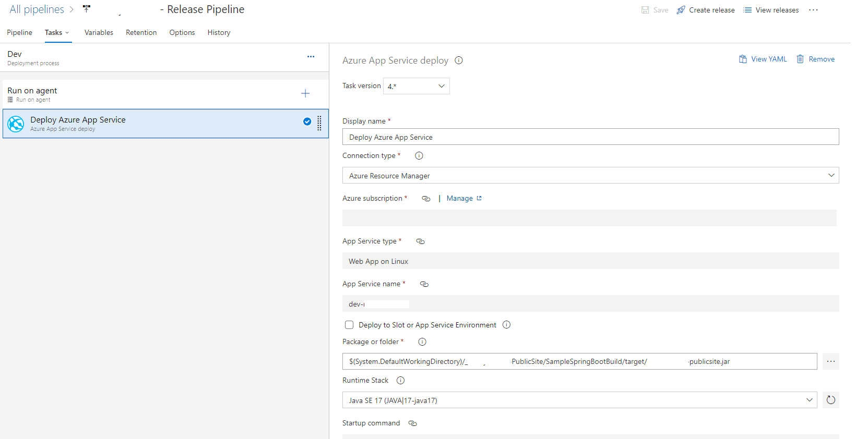Switch to the Pipeline tab
Screen dimensions: 868x439
click(19, 32)
